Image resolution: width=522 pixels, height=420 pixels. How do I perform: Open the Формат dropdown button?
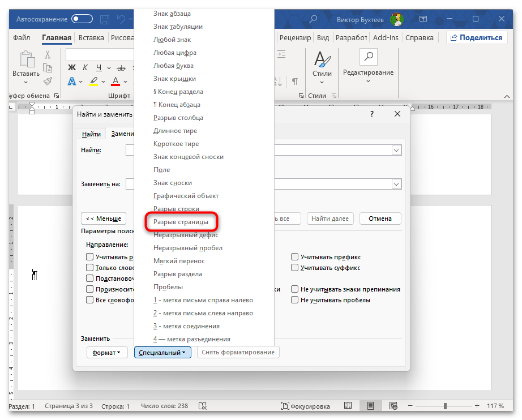(x=107, y=353)
